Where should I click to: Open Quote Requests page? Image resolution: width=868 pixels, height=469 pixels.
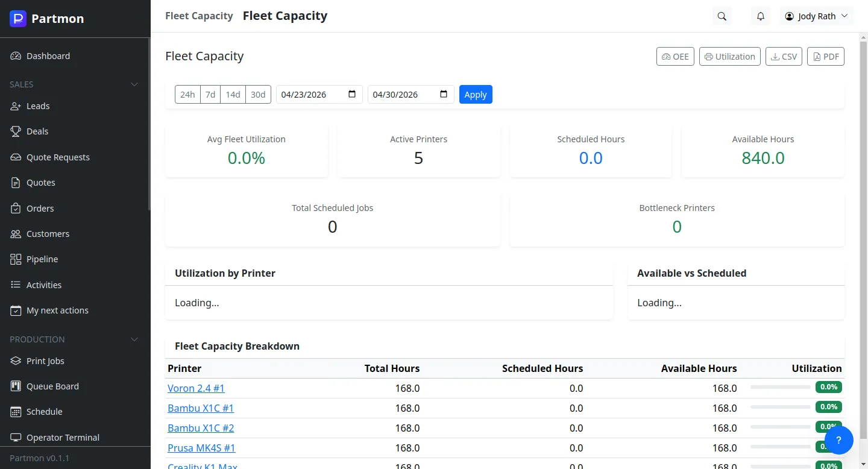coord(75,157)
